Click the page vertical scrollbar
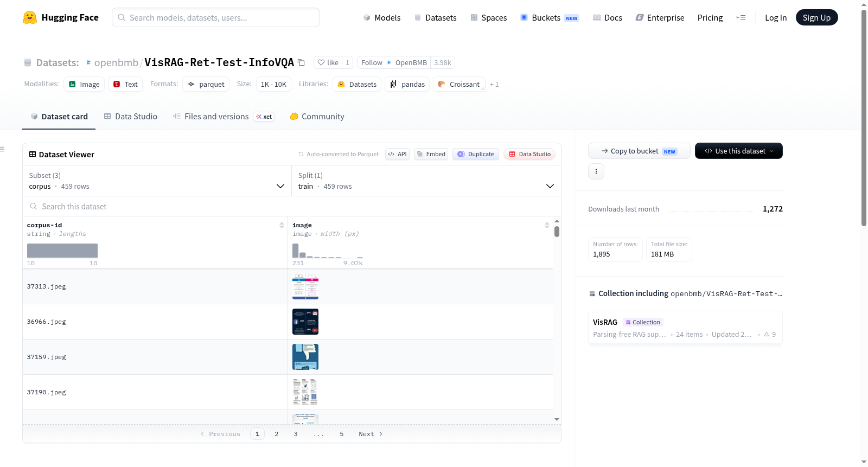868x467 pixels. click(864, 117)
